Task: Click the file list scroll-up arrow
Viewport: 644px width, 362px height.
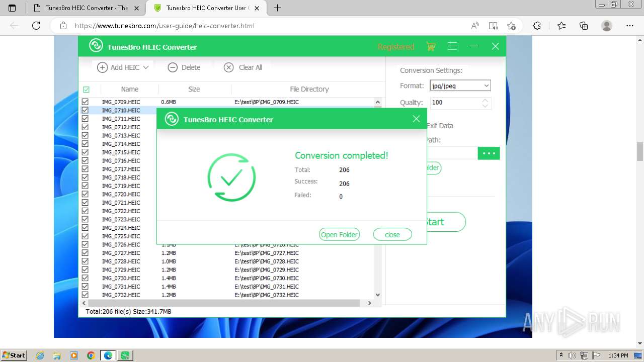Action: [378, 102]
